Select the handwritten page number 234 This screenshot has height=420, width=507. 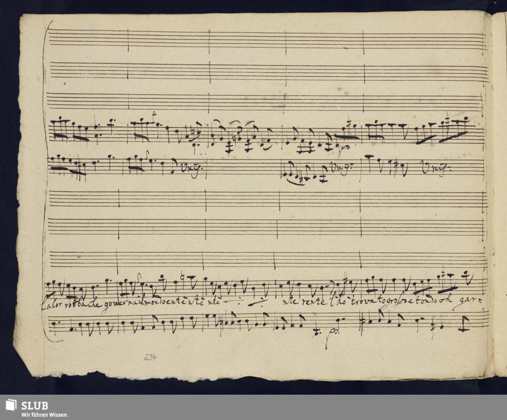point(150,357)
